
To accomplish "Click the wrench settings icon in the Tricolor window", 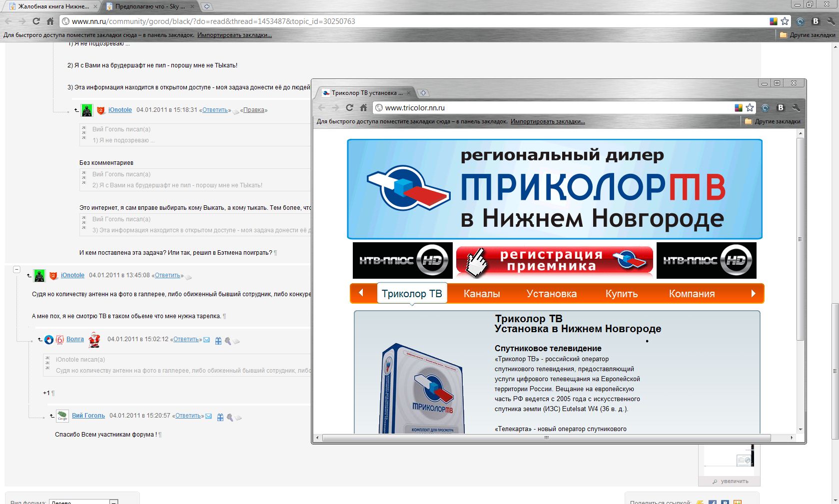I will (796, 107).
